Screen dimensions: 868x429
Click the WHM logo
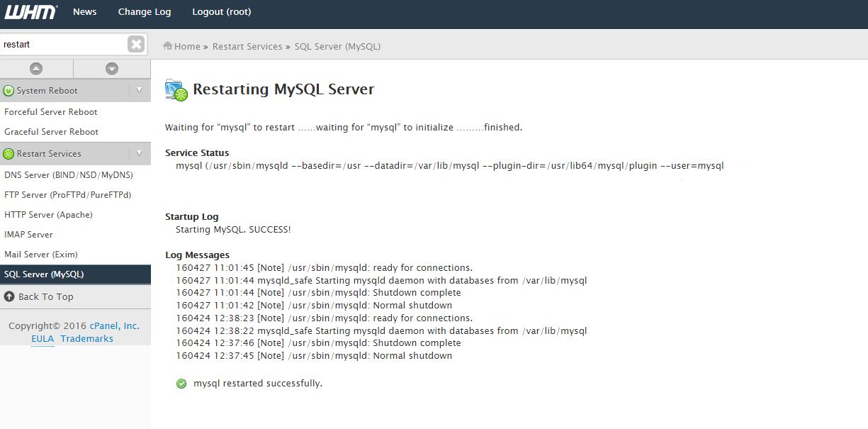click(x=30, y=11)
